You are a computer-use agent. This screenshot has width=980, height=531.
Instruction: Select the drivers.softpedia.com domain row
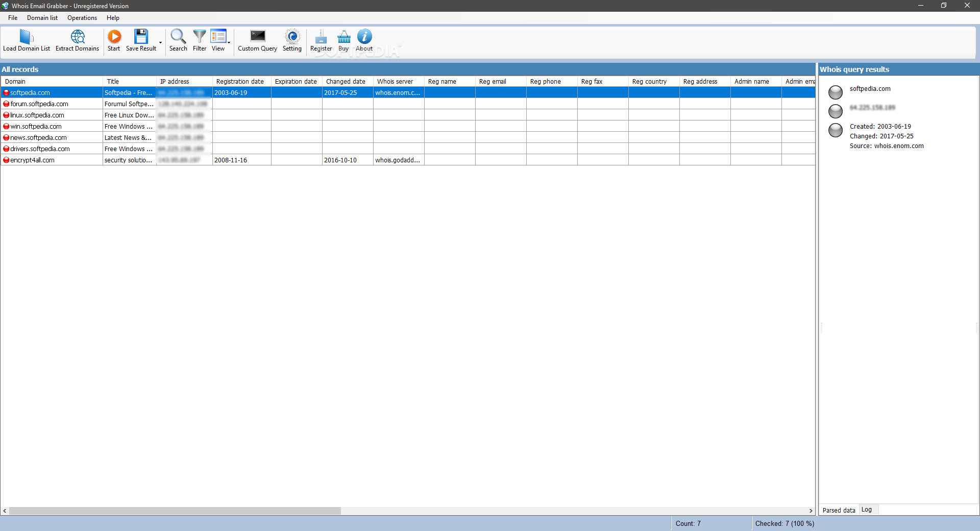(x=408, y=149)
